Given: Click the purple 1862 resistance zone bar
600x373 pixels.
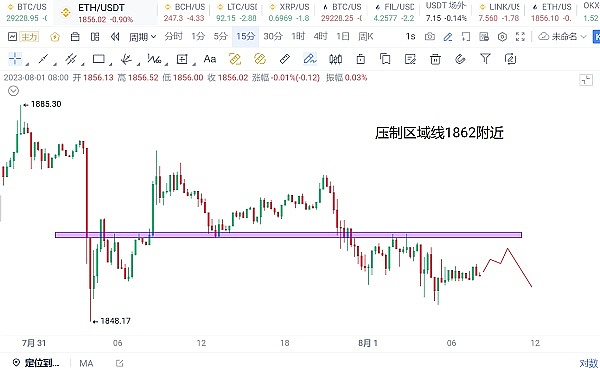Looking at the screenshot, I should tap(289, 235).
